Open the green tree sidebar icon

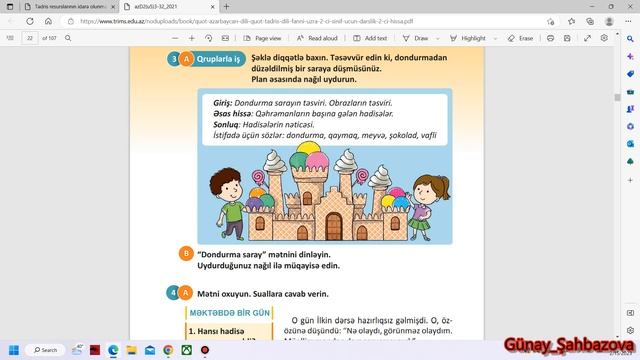pyautogui.click(x=630, y=162)
